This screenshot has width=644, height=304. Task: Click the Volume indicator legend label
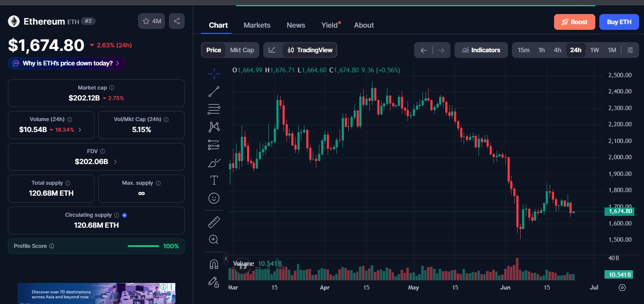(x=243, y=263)
